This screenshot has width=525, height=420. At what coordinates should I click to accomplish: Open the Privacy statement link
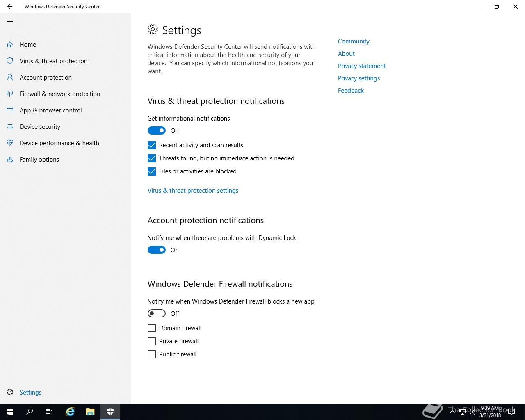(x=362, y=66)
